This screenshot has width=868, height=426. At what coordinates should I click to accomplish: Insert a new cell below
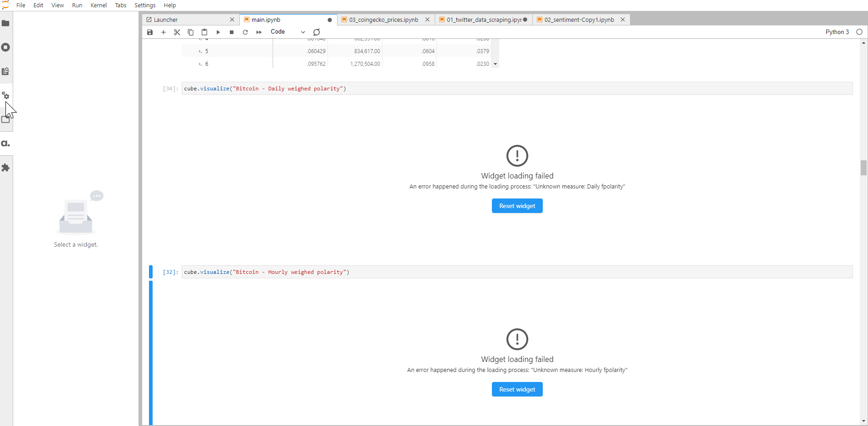coord(164,32)
